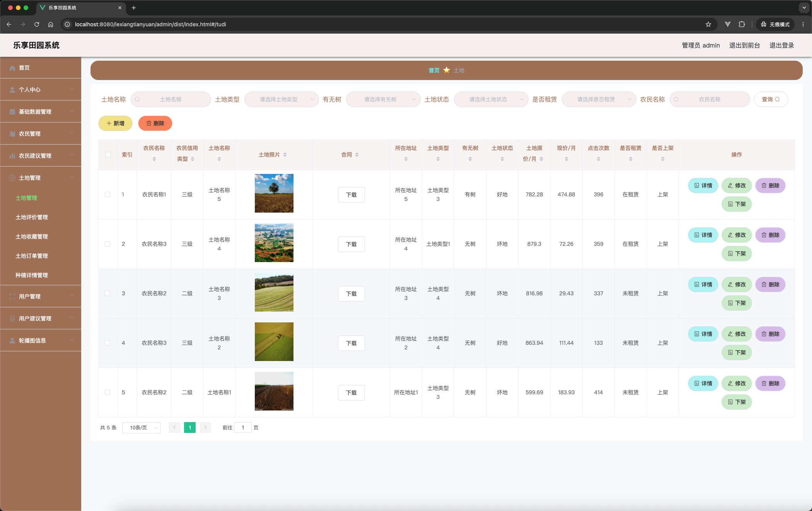Viewport: 812px width, 511px height.
Task: Bookmark page with star icon in address bar
Action: (x=708, y=24)
